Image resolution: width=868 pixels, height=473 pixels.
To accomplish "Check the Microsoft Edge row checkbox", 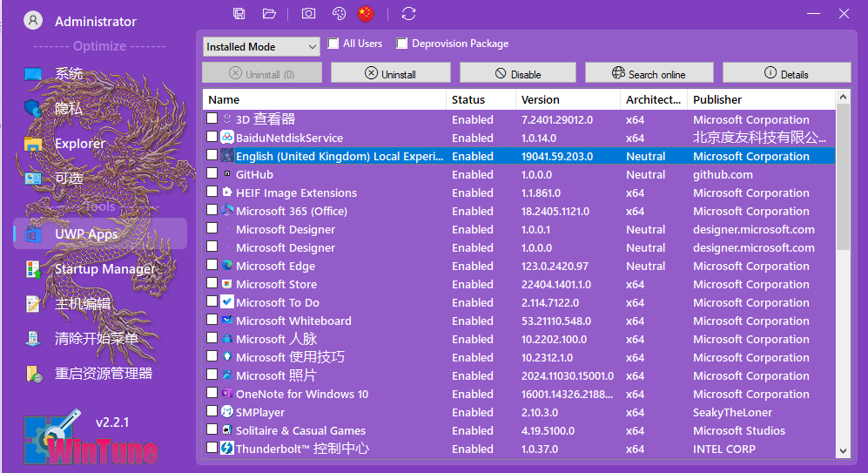I will coord(212,264).
